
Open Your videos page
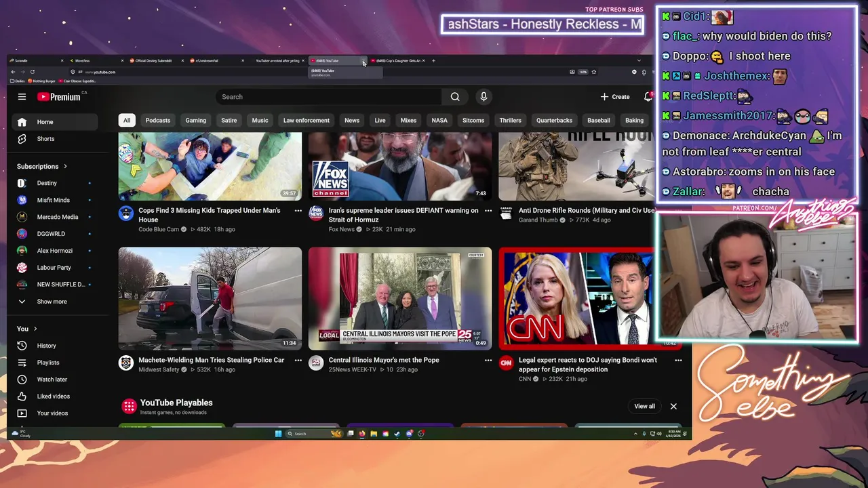[x=55, y=413]
